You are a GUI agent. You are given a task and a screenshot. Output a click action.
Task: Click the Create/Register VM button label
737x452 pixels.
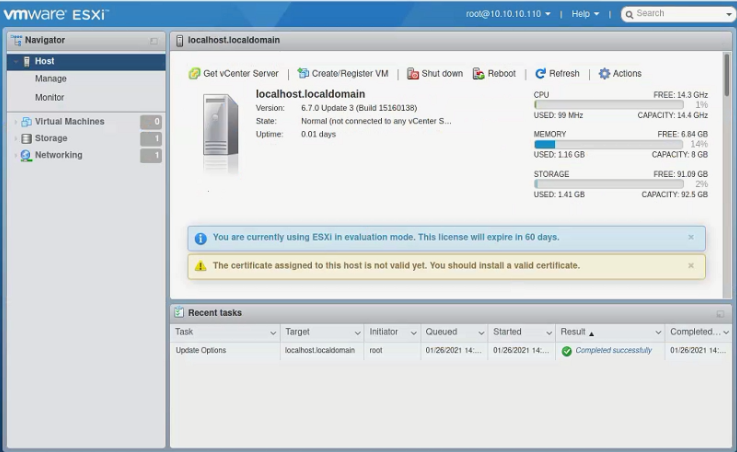tap(350, 74)
